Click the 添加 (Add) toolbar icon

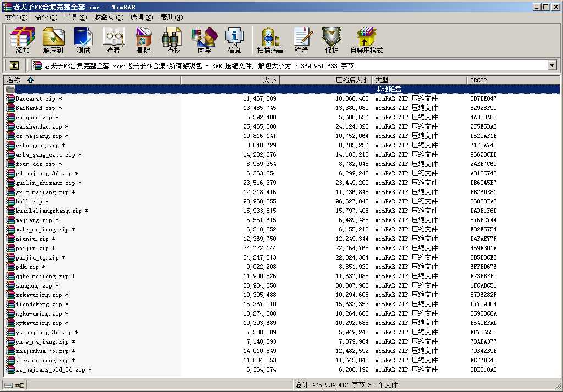[x=22, y=40]
